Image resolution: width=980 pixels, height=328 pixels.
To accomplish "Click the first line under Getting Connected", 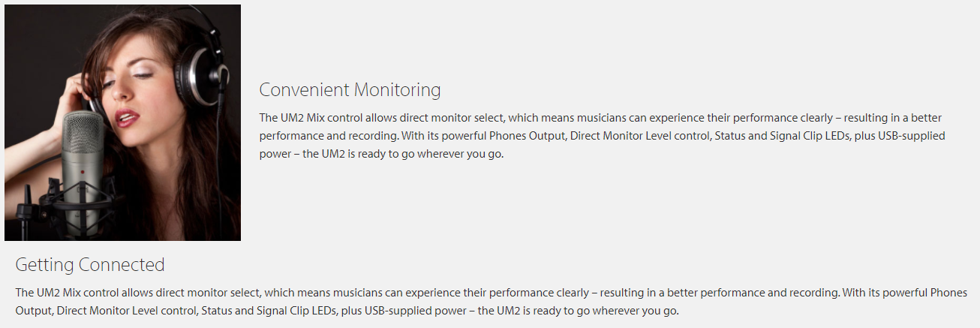I will (492, 293).
